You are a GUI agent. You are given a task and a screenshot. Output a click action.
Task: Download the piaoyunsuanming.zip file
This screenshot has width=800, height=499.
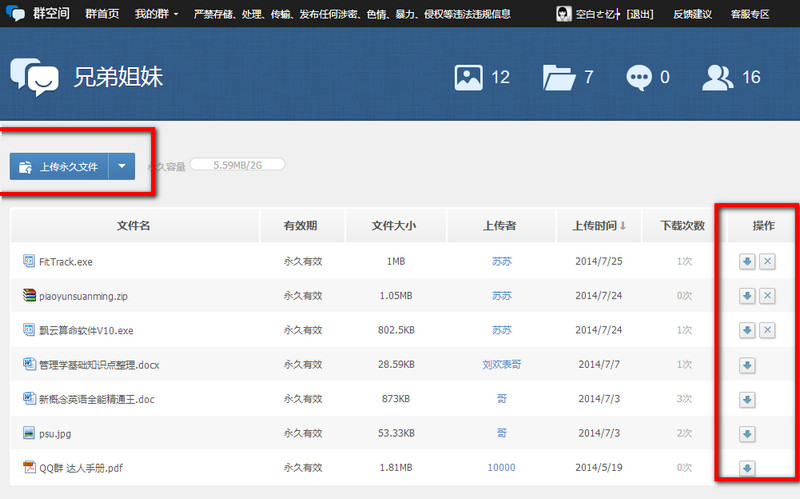746,296
